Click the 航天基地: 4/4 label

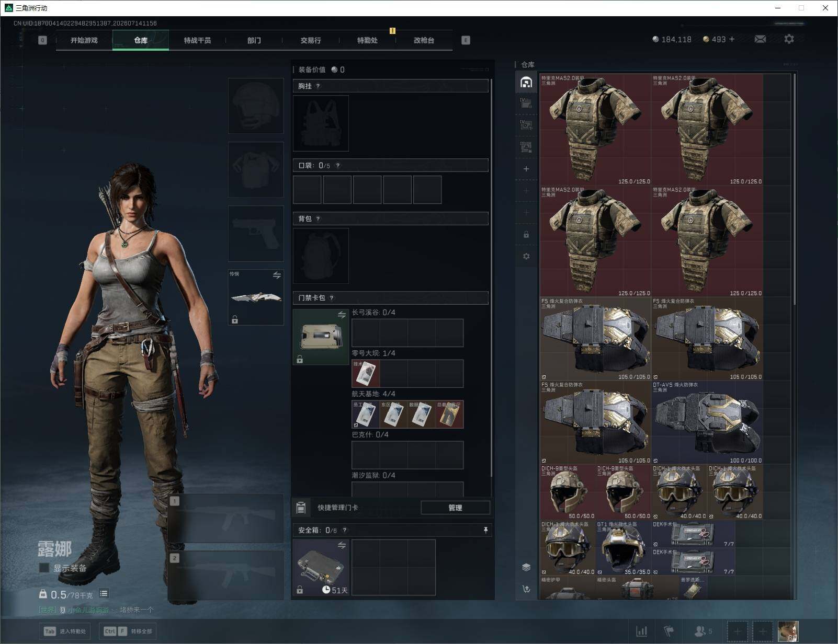[x=373, y=394]
